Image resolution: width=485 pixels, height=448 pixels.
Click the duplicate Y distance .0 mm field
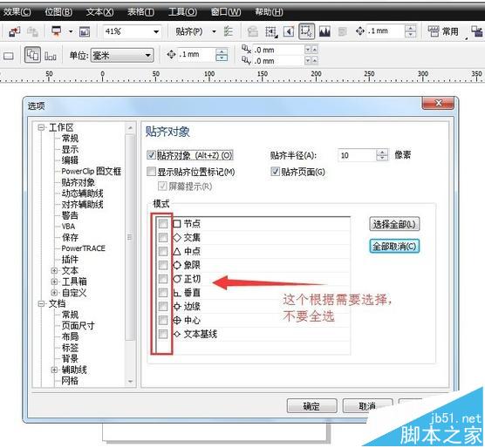pos(279,61)
